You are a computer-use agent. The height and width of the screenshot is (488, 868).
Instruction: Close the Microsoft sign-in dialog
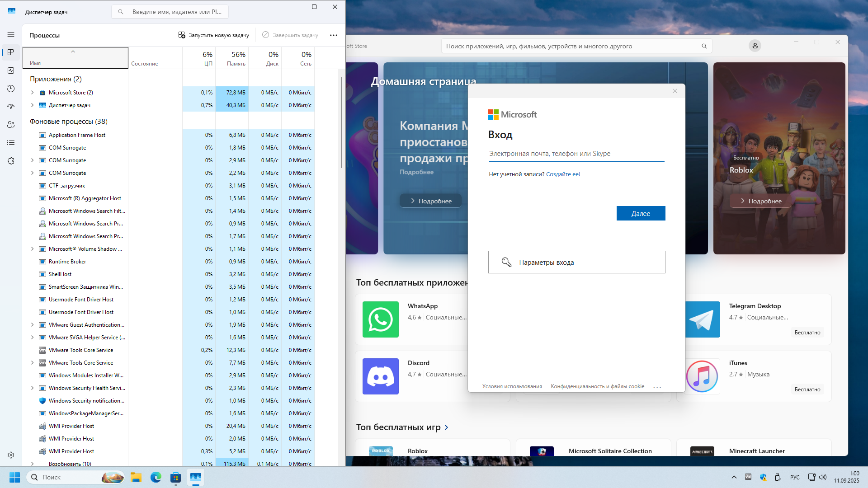point(675,91)
